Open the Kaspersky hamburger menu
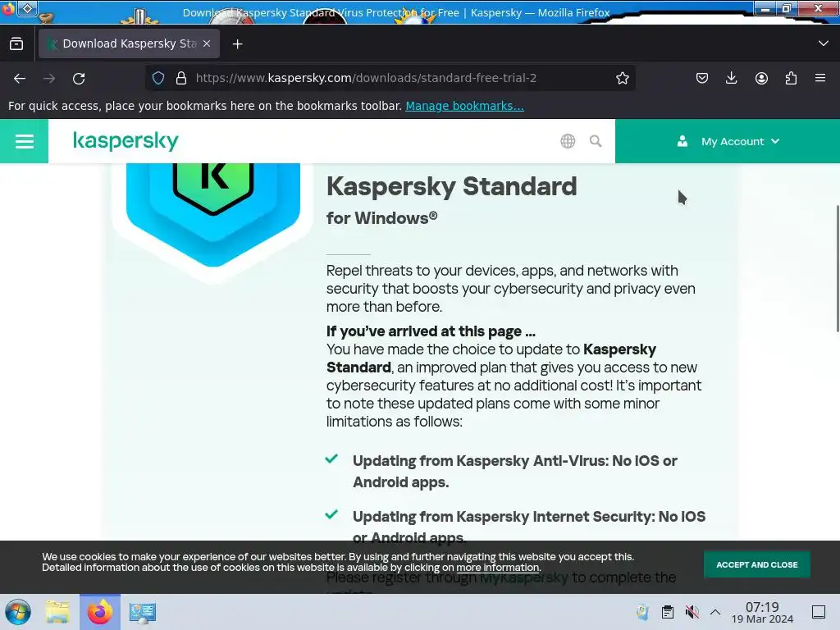The height and width of the screenshot is (630, 840). pyautogui.click(x=24, y=141)
